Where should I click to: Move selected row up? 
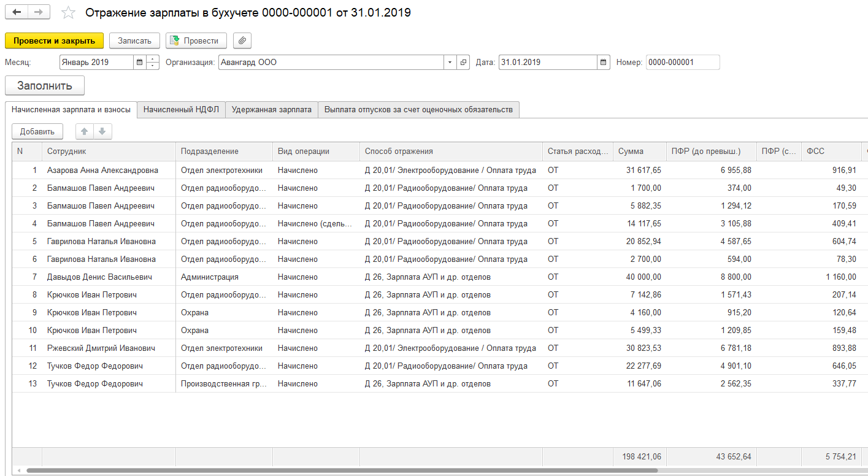[85, 131]
